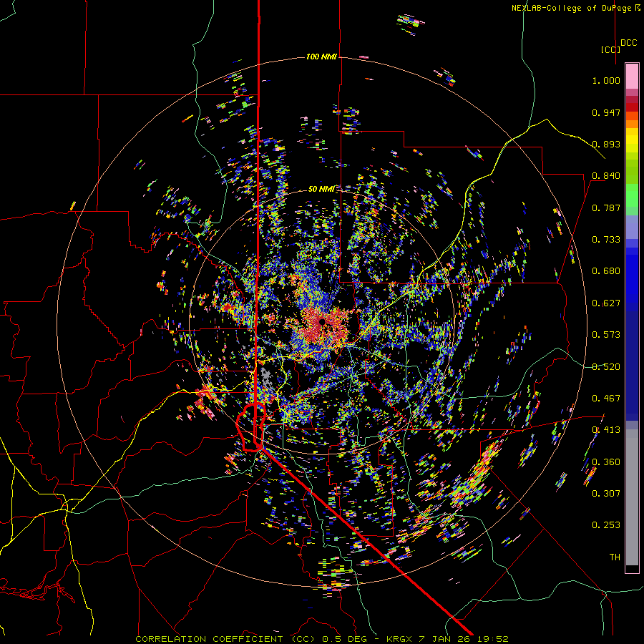Click the 100 NMI range ring label

tap(321, 57)
